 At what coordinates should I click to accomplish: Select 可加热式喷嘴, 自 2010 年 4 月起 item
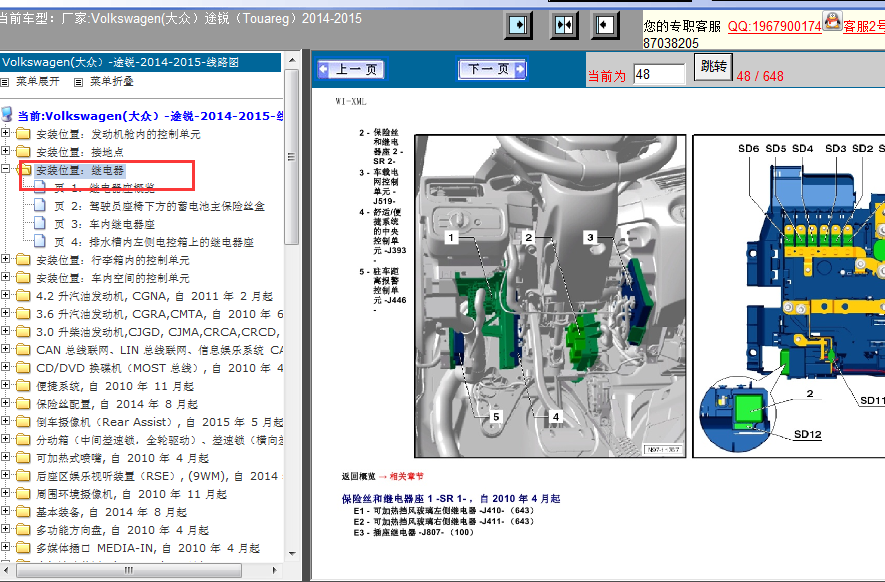click(122, 458)
